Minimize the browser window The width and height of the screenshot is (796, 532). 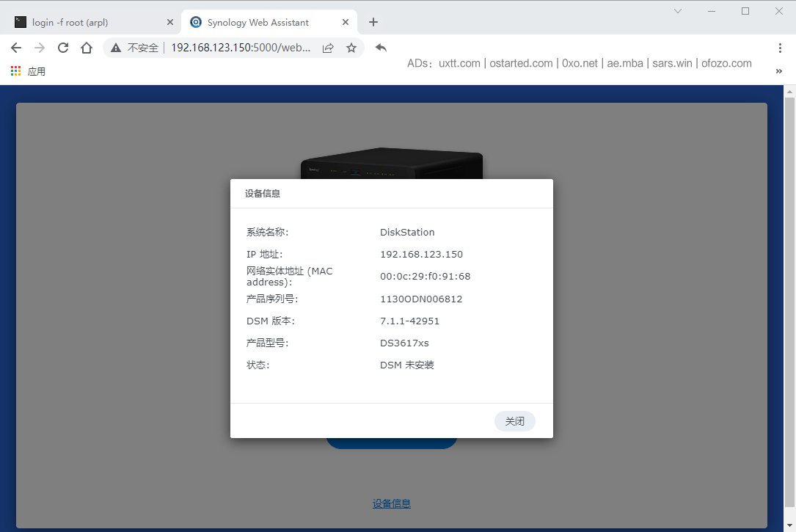712,11
